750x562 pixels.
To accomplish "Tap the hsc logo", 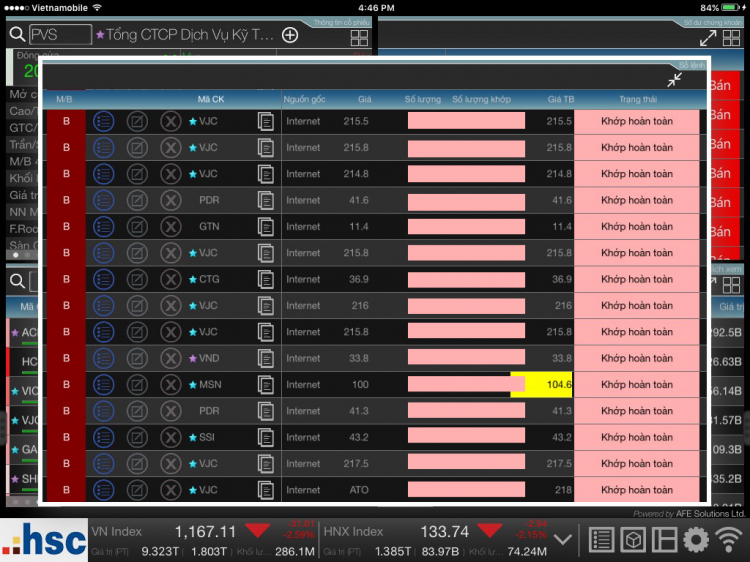I will 44,540.
